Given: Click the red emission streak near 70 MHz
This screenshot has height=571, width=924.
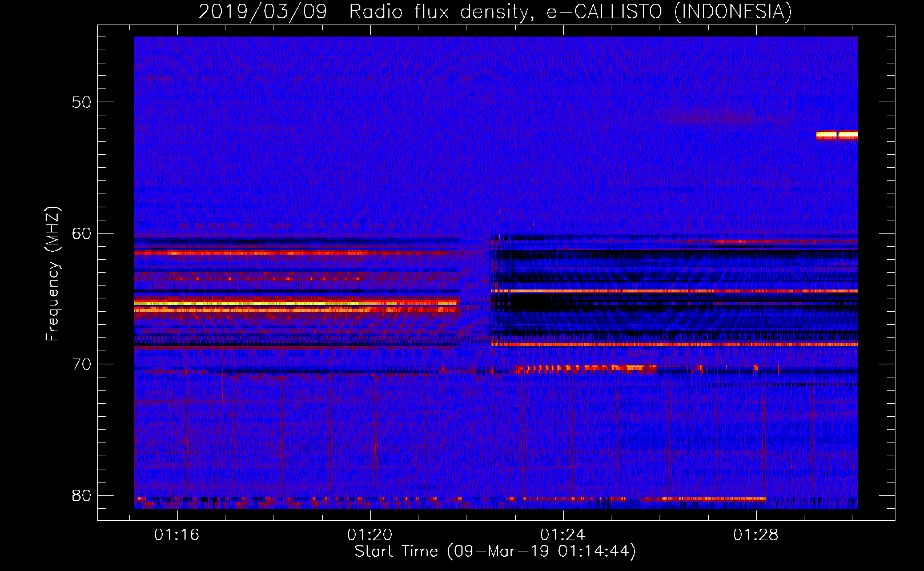Looking at the screenshot, I should 586,369.
